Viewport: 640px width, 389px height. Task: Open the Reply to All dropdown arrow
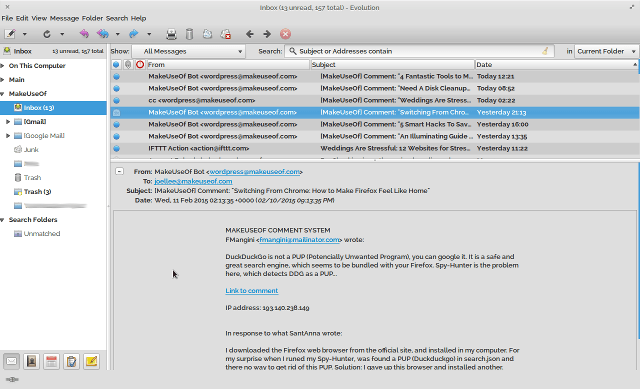coord(118,34)
